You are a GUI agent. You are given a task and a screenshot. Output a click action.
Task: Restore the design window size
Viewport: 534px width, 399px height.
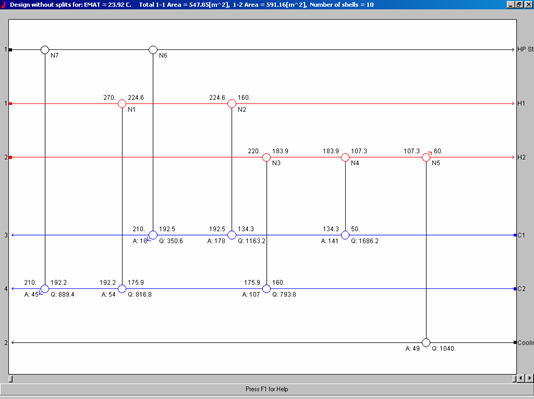pyautogui.click(x=518, y=4)
